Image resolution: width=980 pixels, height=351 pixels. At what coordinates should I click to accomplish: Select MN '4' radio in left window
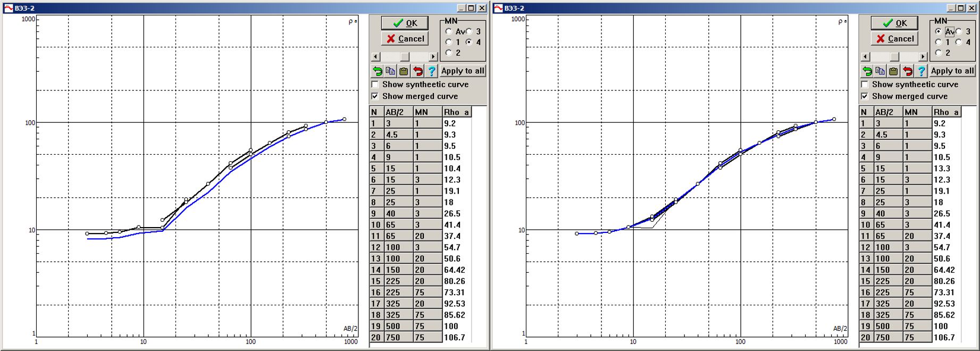[469, 42]
